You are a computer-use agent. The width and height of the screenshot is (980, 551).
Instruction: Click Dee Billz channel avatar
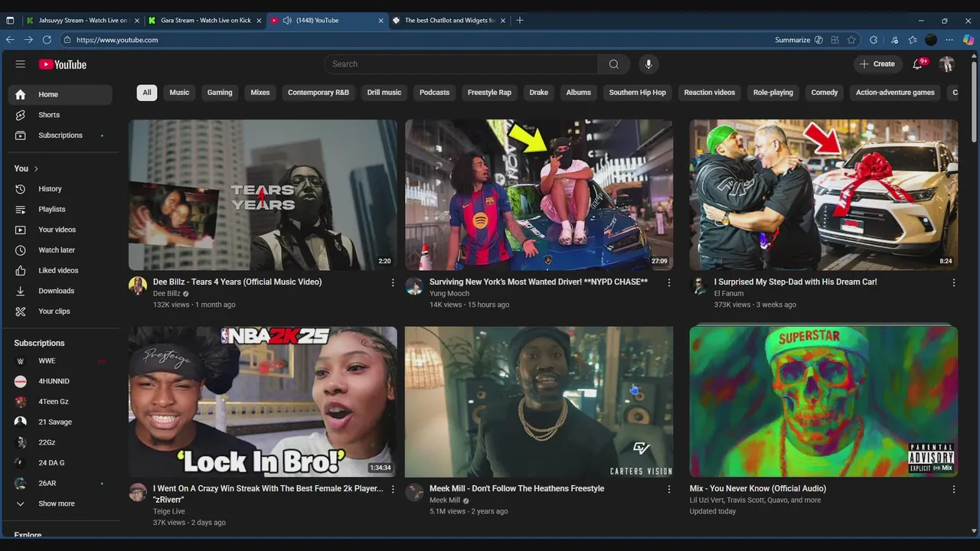pos(138,286)
